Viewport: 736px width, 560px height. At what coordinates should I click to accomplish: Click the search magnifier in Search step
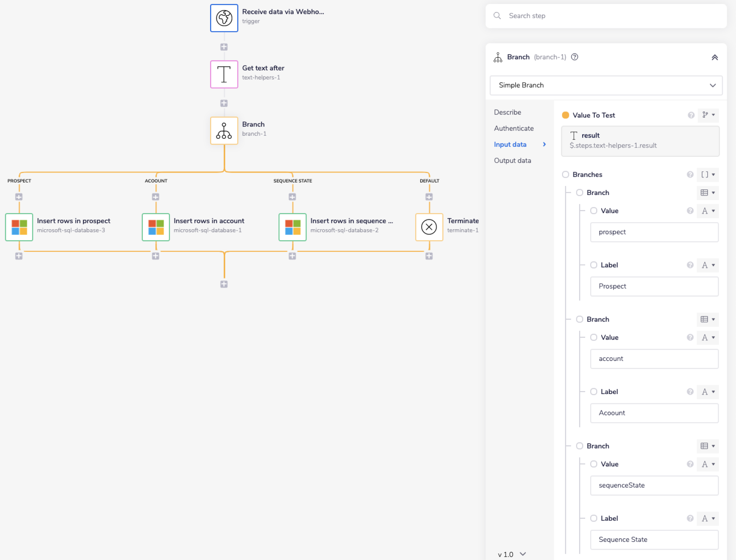tap(497, 16)
